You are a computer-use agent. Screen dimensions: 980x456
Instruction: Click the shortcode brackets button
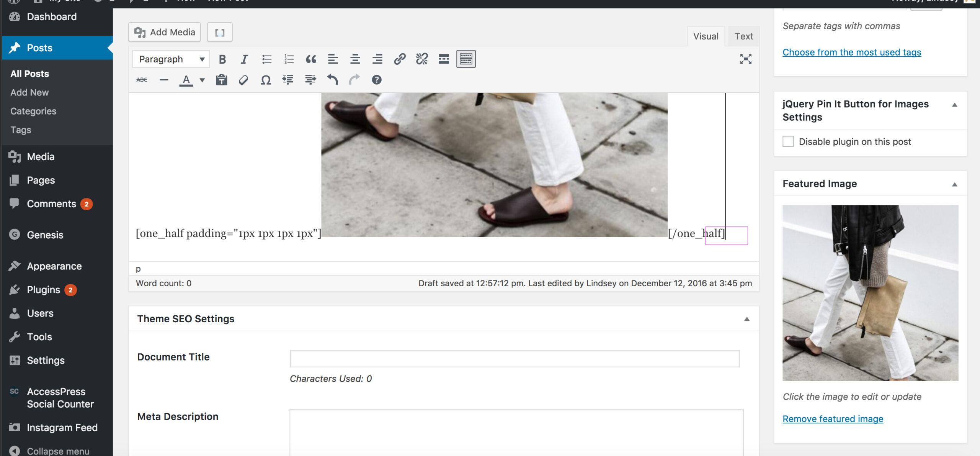click(220, 32)
